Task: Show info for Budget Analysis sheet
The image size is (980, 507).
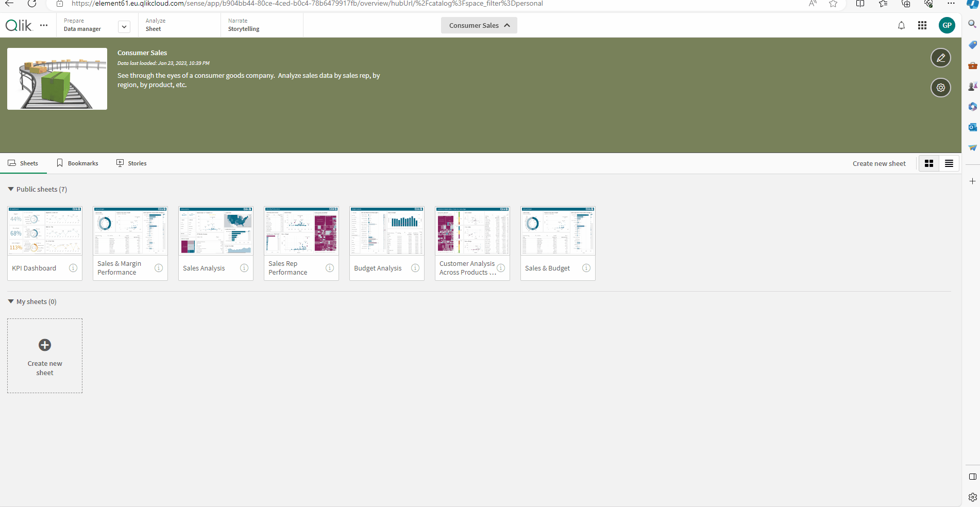Action: (x=415, y=268)
